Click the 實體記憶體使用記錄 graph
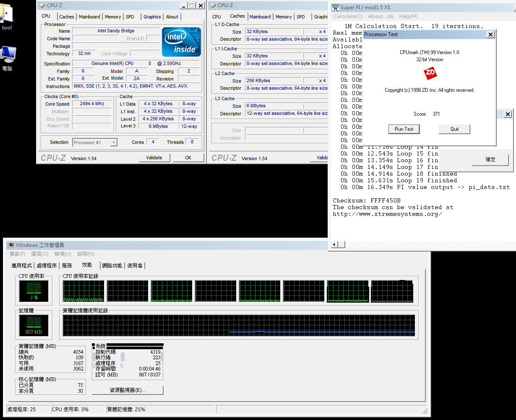This screenshot has width=516, height=420. click(x=239, y=326)
